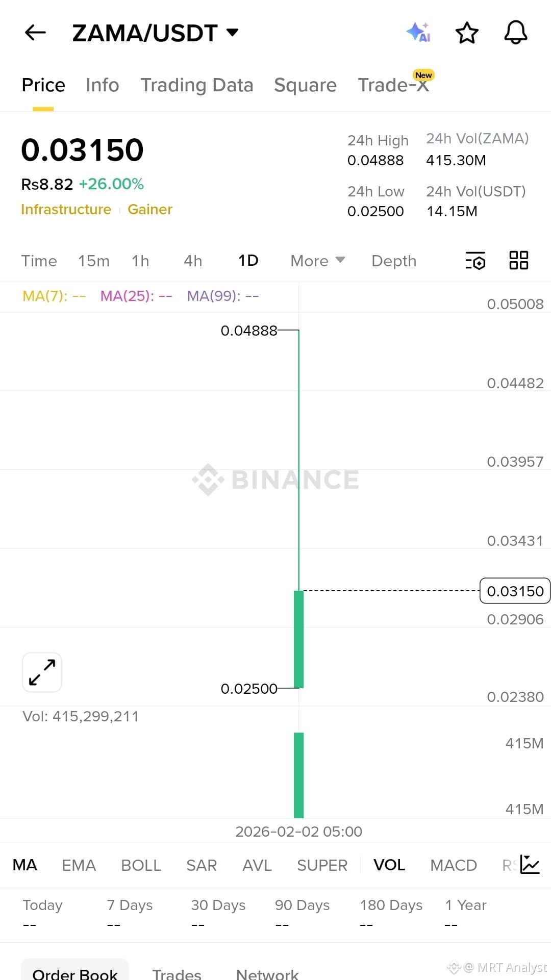This screenshot has height=980, width=551.
Task: Expand chart to fullscreen
Action: click(x=42, y=672)
